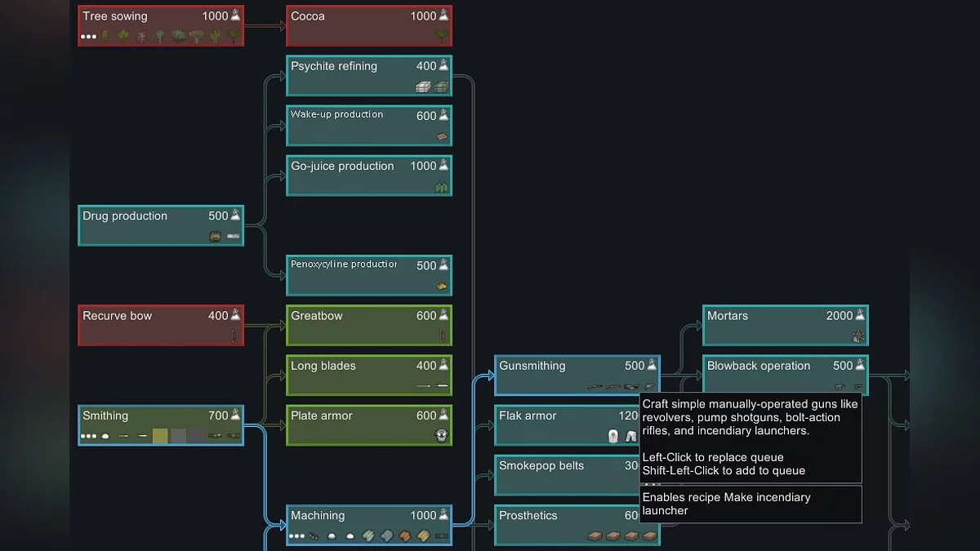Click the psychite stack icon on Psychite refining
Viewport: 980px width, 551px height.
coord(425,86)
